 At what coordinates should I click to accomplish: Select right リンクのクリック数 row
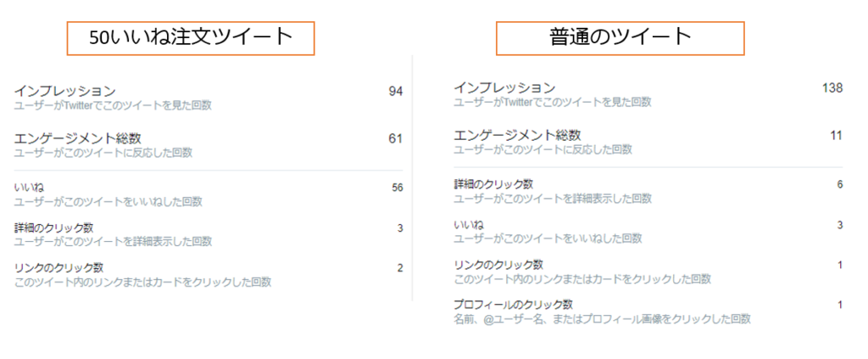(648, 272)
